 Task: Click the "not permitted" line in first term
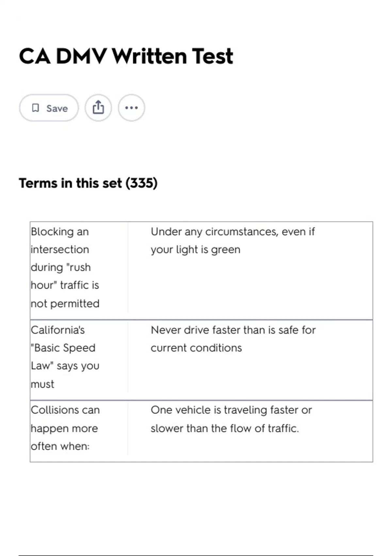point(65,304)
